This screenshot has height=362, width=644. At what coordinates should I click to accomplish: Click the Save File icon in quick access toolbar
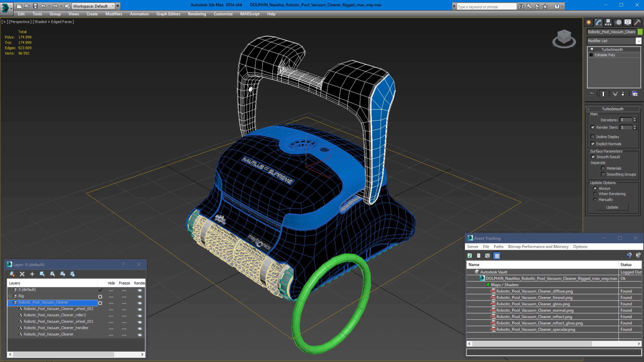(x=35, y=6)
